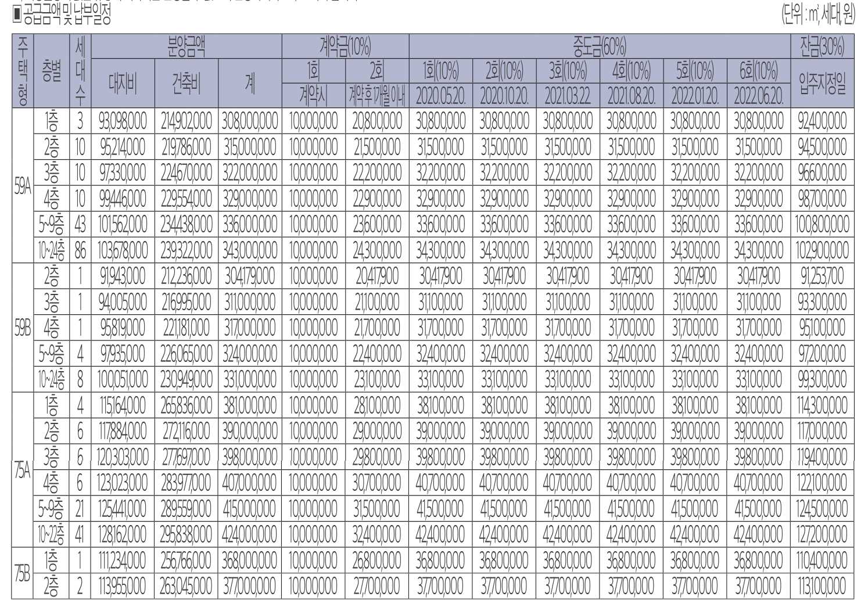The image size is (868, 611).
Task: Click the household count '21'
Action: click(x=80, y=508)
